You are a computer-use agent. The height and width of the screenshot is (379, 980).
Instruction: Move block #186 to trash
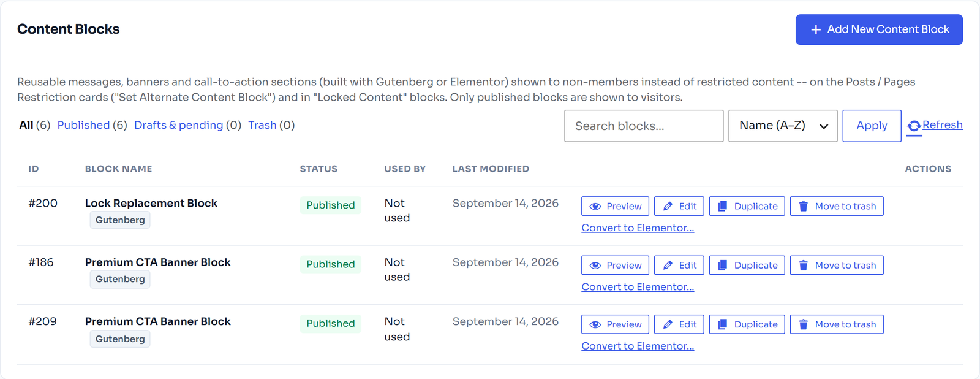pyautogui.click(x=837, y=265)
